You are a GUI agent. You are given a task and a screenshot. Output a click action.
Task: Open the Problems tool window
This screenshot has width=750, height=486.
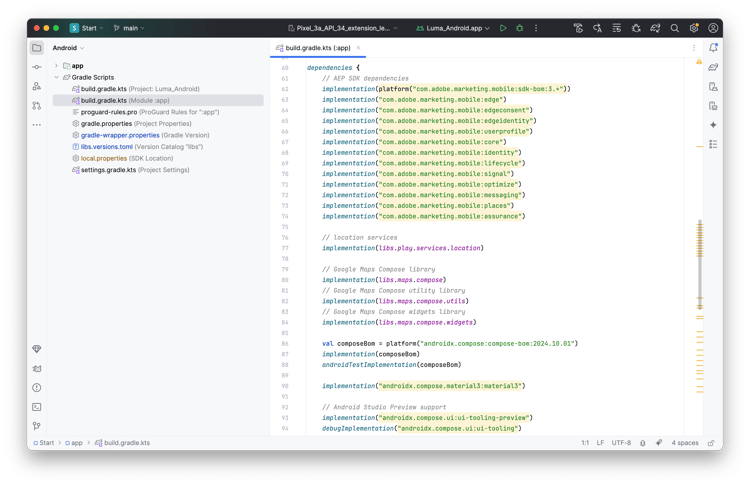coord(37,388)
